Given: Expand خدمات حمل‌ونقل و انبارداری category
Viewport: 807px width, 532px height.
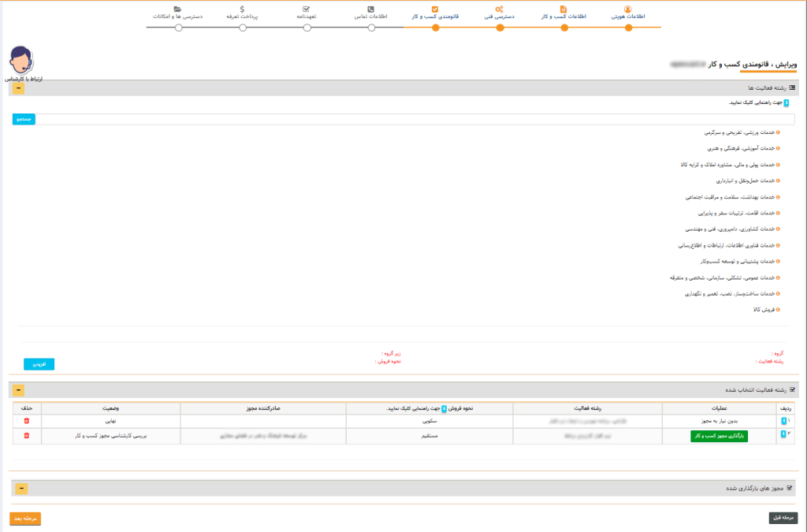Looking at the screenshot, I should coord(778,180).
